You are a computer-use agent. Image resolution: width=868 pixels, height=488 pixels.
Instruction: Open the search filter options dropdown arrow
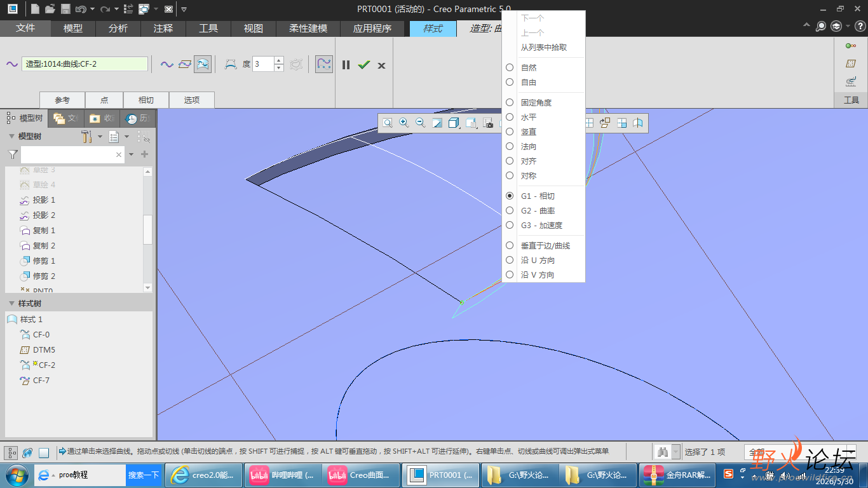(132, 154)
